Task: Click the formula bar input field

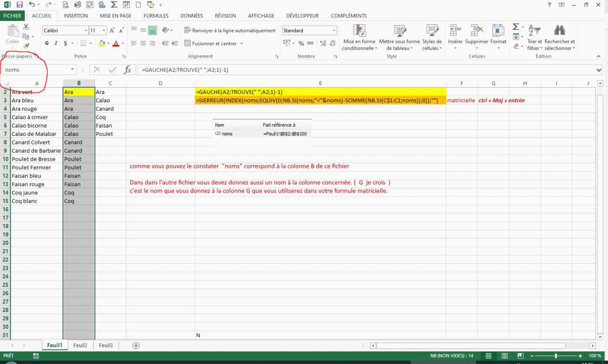Action: [x=365, y=70]
